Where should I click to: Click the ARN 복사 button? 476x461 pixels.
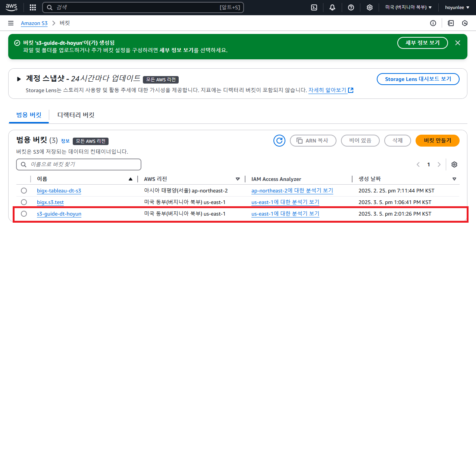coord(313,141)
